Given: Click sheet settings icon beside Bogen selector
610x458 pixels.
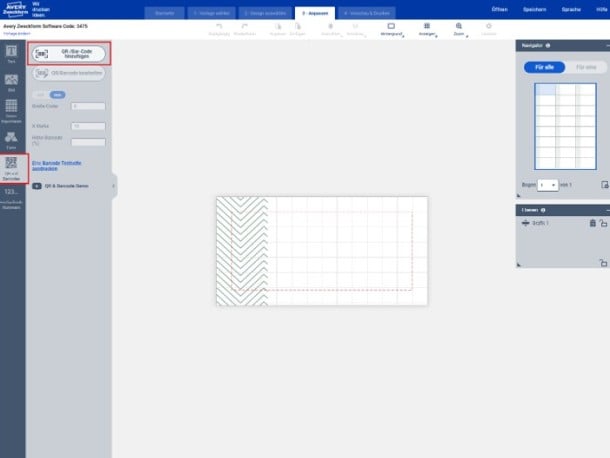Looking at the screenshot, I should [x=605, y=185].
